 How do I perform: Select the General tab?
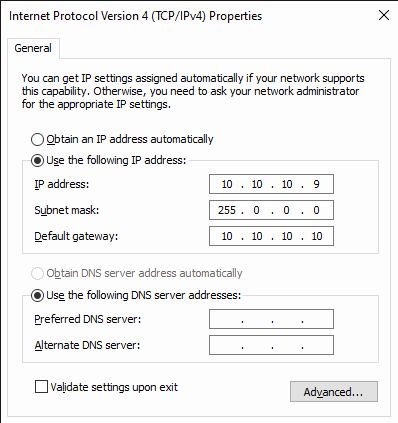pos(33,48)
